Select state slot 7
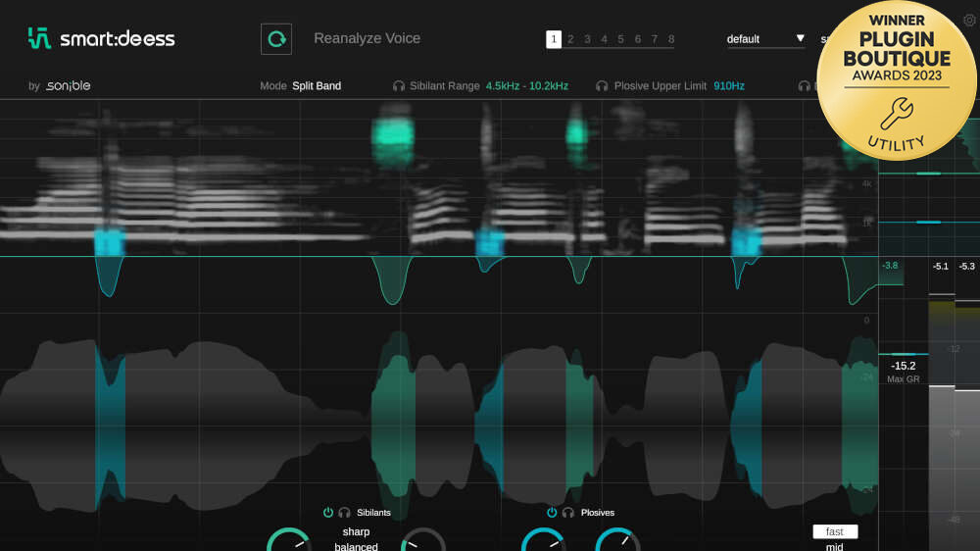 click(655, 39)
